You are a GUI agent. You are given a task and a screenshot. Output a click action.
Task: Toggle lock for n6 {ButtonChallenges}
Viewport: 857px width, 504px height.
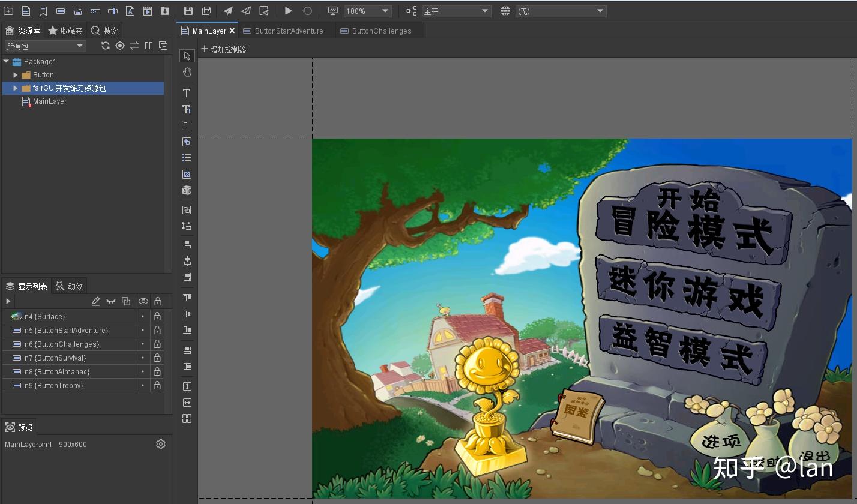coord(157,344)
